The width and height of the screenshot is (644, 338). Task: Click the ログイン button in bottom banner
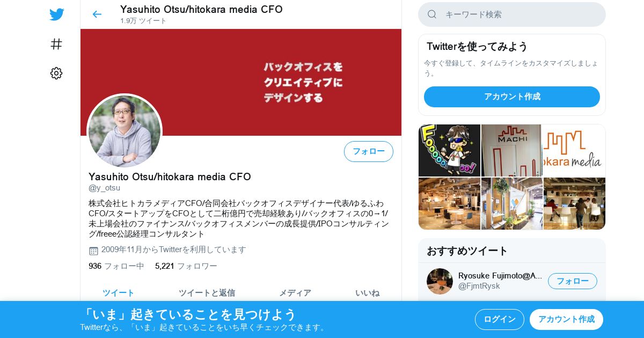pos(500,319)
